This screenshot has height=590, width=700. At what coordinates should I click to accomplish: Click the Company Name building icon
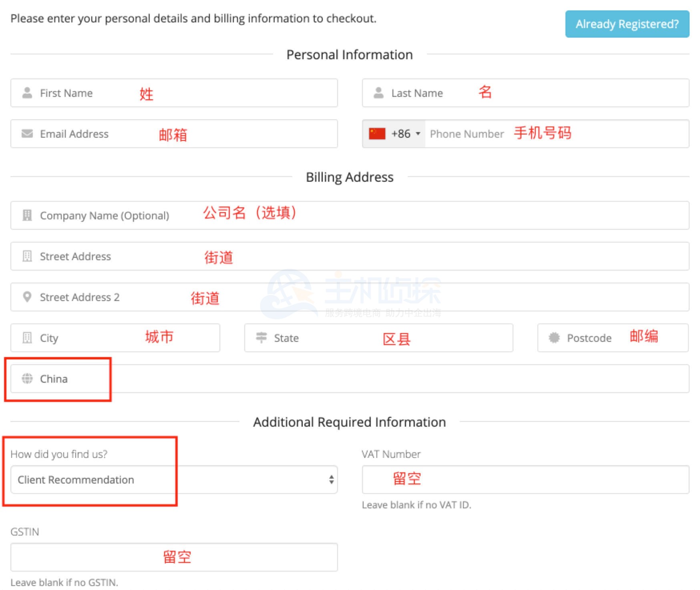coord(27,215)
